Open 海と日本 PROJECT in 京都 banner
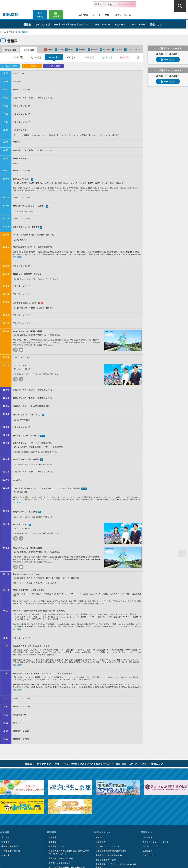The width and height of the screenshot is (188, 868). 70,787
